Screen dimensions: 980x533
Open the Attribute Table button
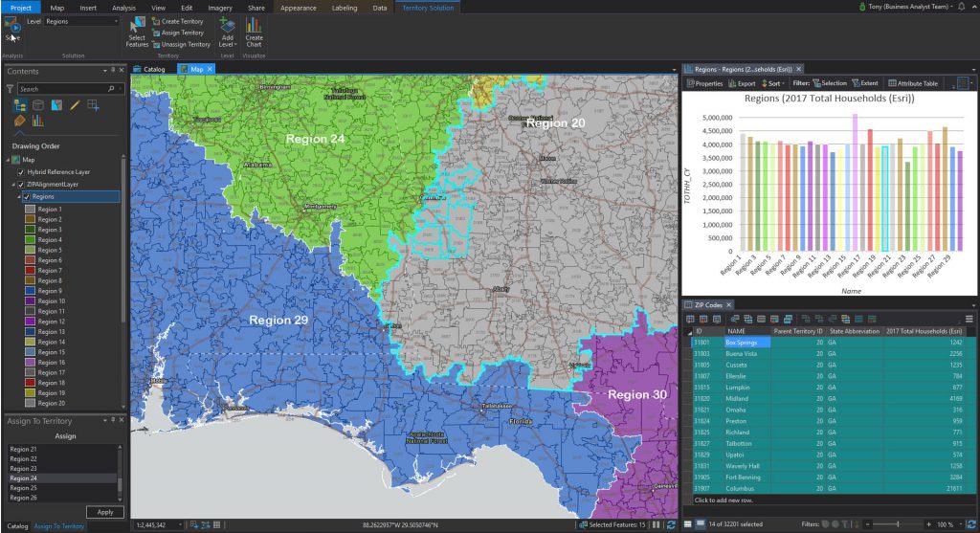tap(913, 83)
